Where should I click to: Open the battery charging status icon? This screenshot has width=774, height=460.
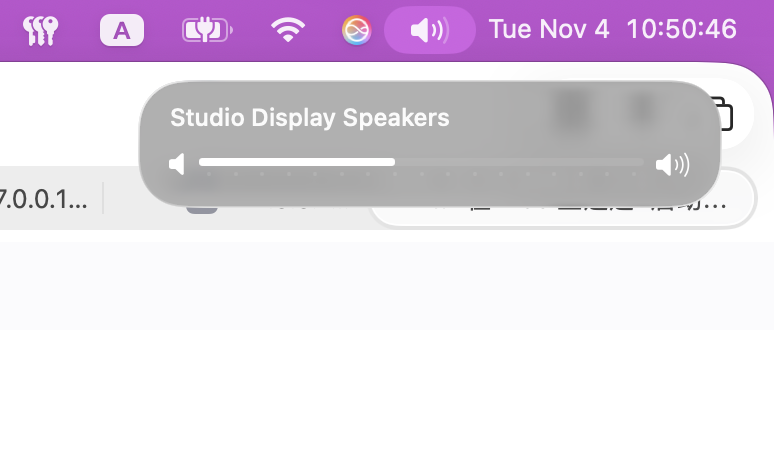207,31
